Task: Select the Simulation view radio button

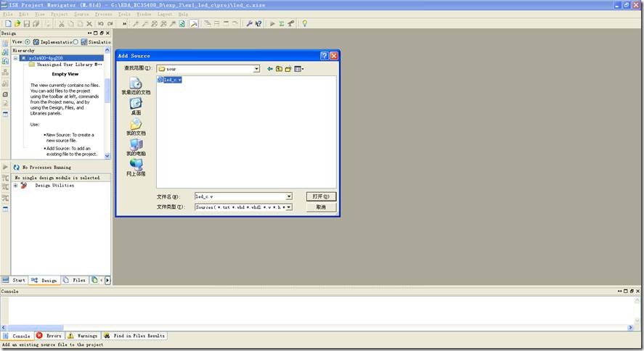Action: pos(76,42)
